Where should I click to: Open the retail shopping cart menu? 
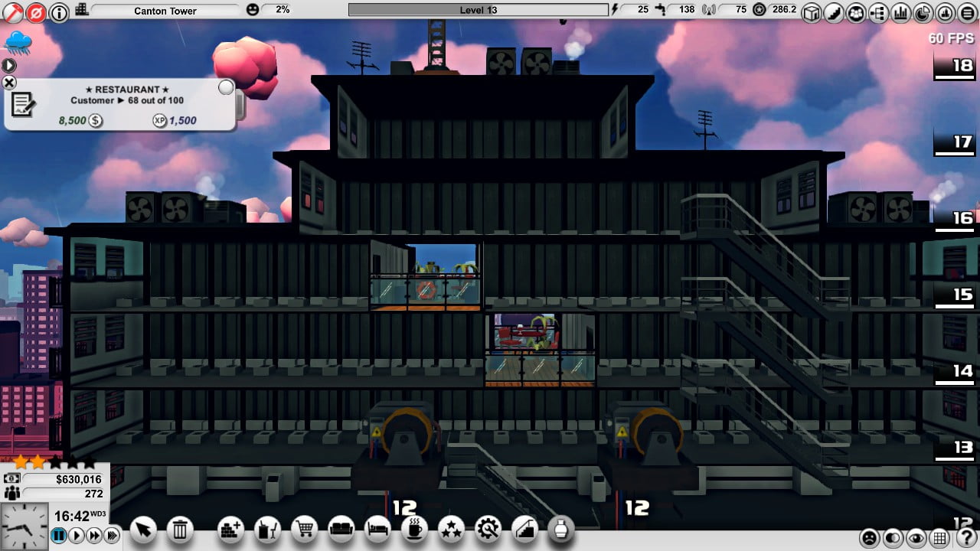305,529
